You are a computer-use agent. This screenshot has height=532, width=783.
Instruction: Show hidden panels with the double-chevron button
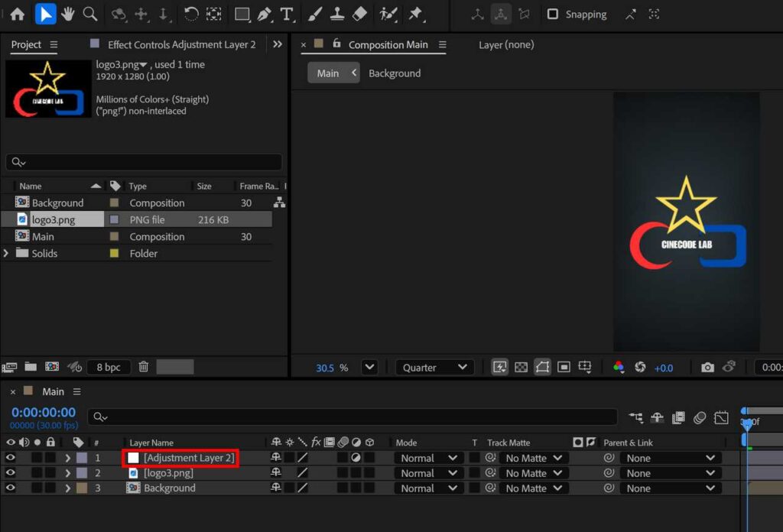(x=278, y=44)
